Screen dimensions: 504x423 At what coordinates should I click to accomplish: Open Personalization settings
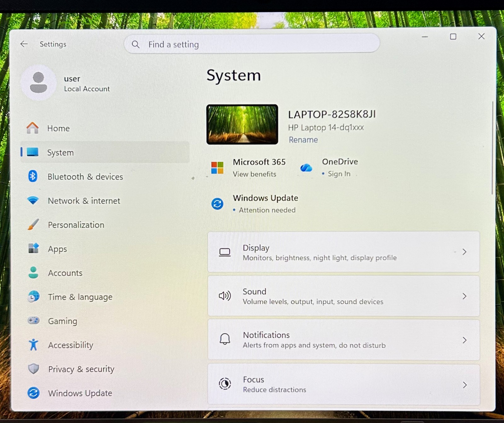click(x=105, y=225)
